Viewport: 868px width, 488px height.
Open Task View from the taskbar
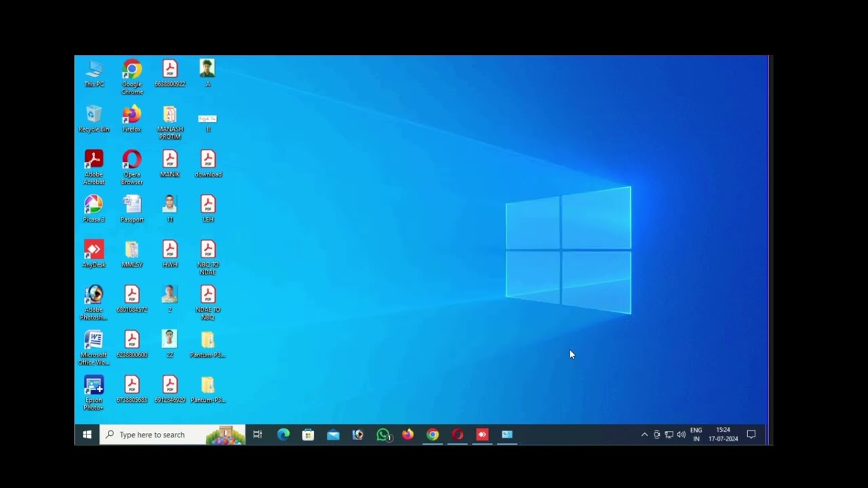(258, 434)
